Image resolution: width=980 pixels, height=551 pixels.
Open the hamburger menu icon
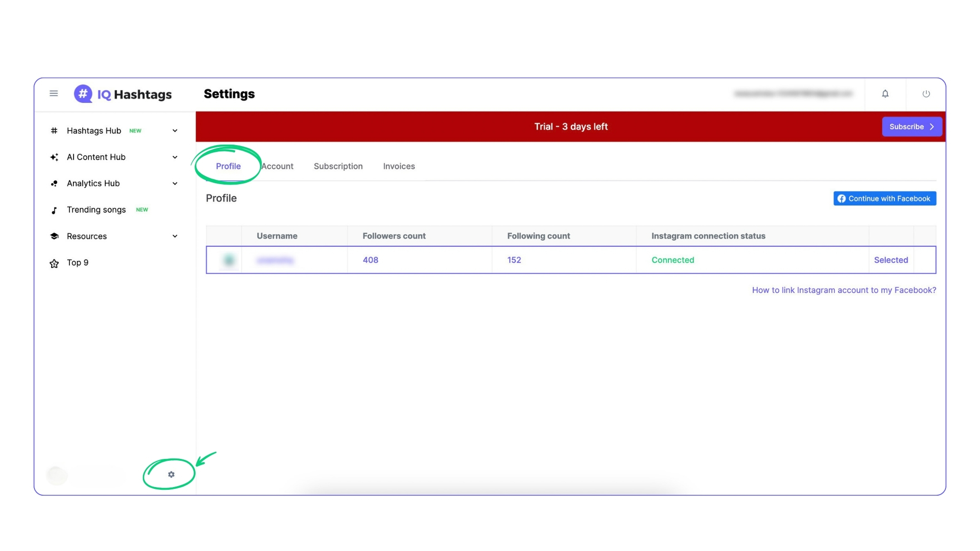[54, 93]
